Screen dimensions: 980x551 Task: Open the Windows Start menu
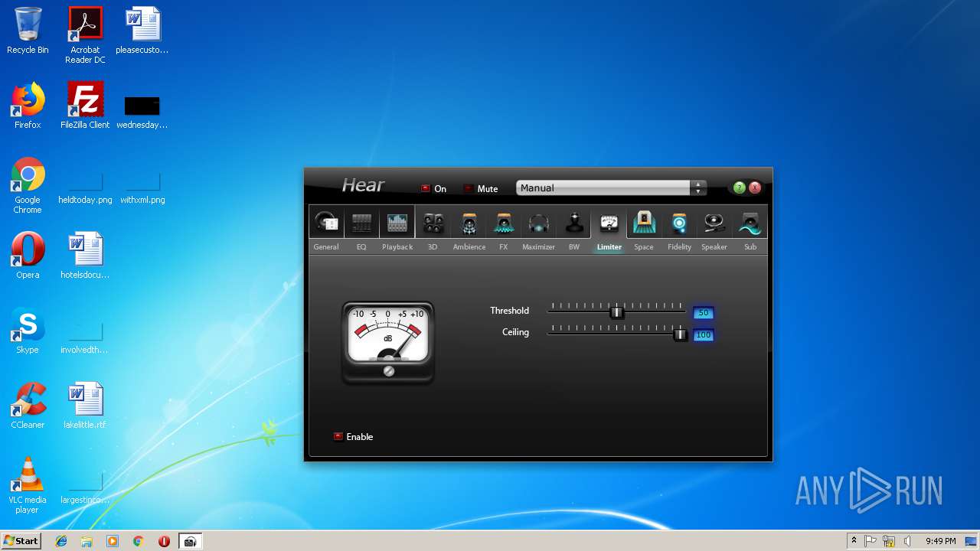click(21, 540)
